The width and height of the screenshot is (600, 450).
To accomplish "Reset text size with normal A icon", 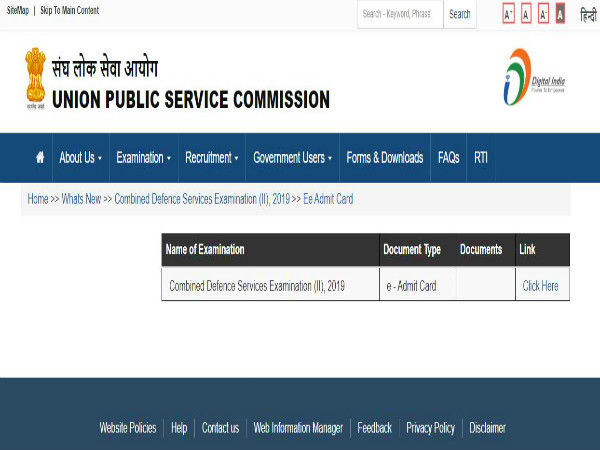I will coord(525,14).
